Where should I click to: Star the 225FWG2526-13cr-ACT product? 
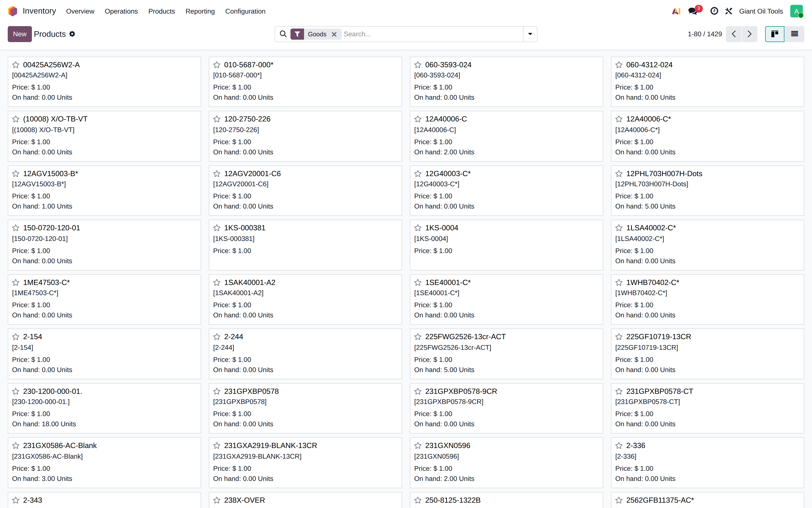[418, 337]
